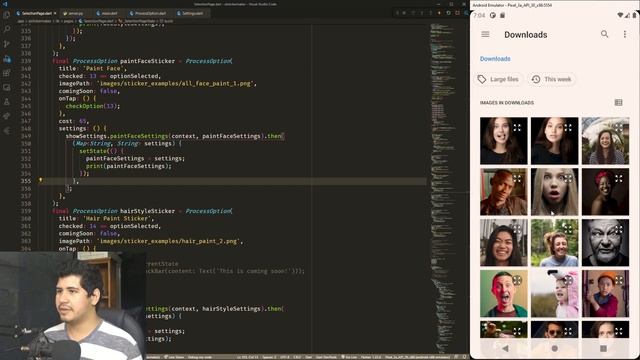640x360 pixels.
Task: Open Search in VS Code activity bar
Action: point(7,29)
